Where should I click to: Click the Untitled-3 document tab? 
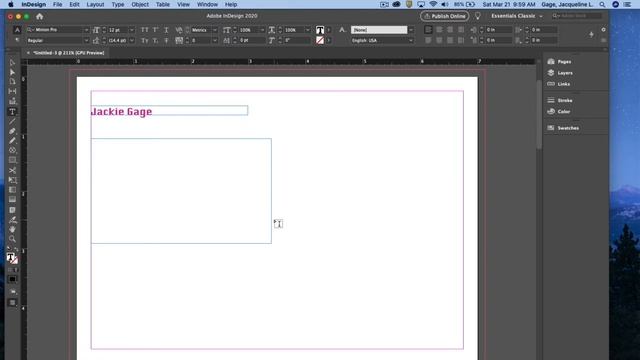(x=69, y=53)
